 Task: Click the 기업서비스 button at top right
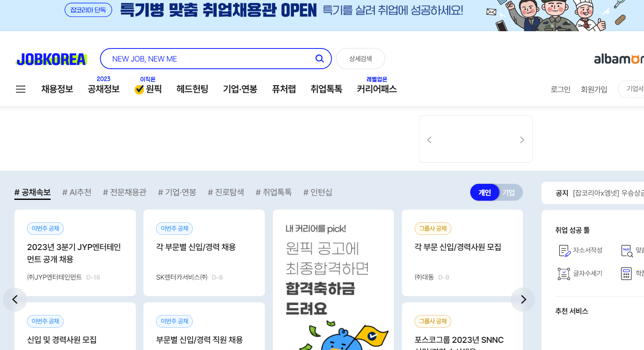pyautogui.click(x=632, y=89)
